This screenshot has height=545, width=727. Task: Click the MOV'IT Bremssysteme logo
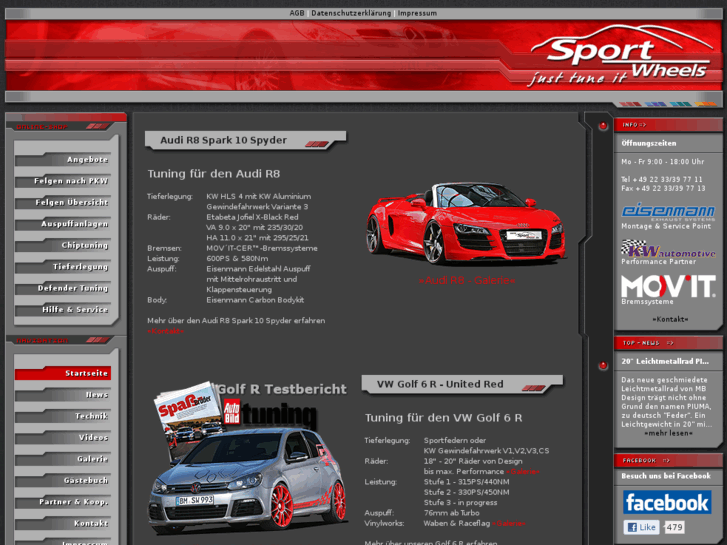point(668,286)
